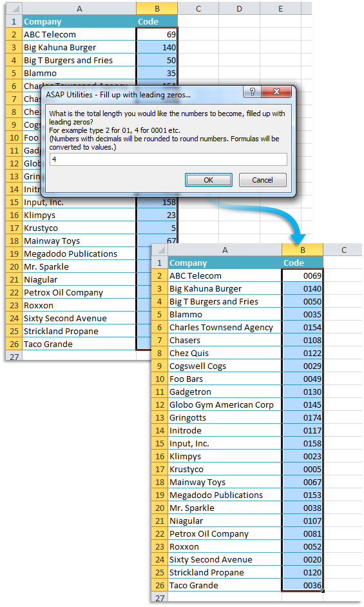Select all cells corner icon in top sheet
Screen dimensions: 364x607
[14, 8]
